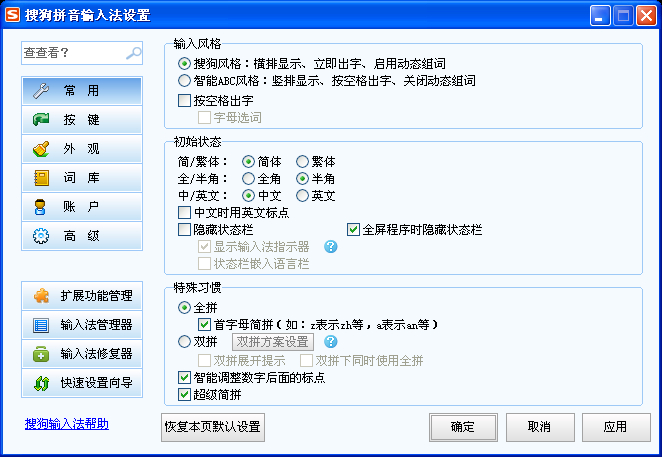
Task: Click help icon beside 显示输入法指示器
Action: pos(331,247)
